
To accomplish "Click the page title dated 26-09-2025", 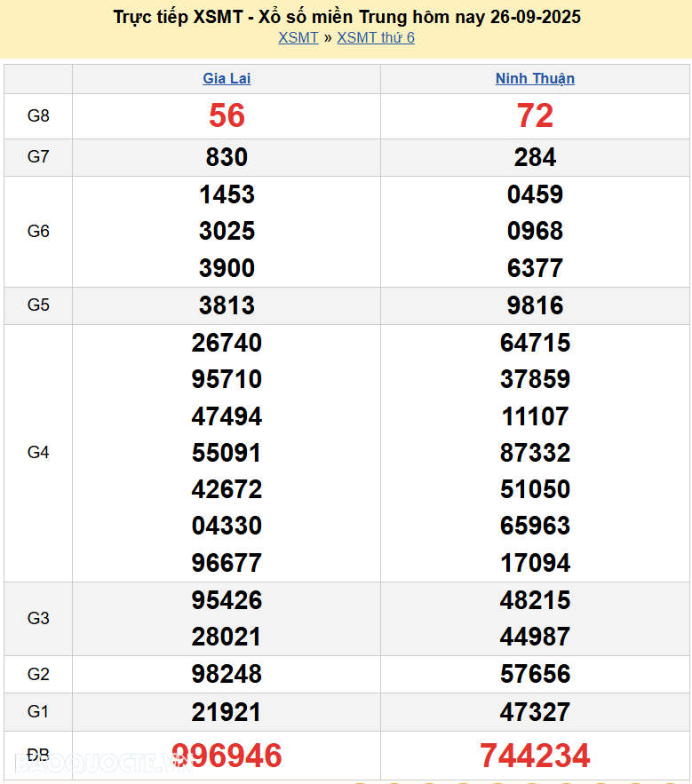I will pos(347,17).
